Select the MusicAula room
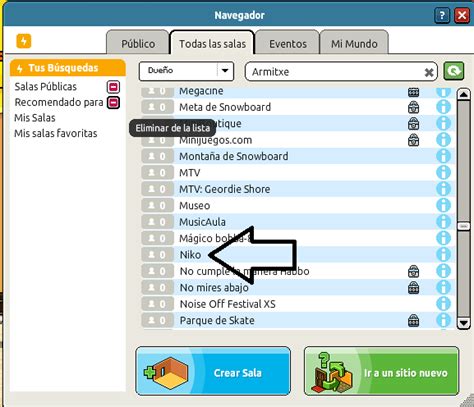The image size is (474, 407). click(x=298, y=221)
